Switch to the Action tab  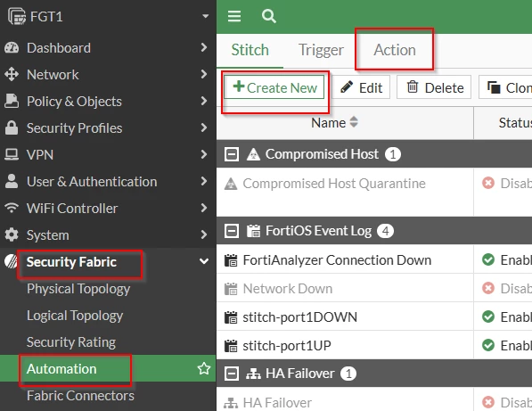pyautogui.click(x=395, y=50)
